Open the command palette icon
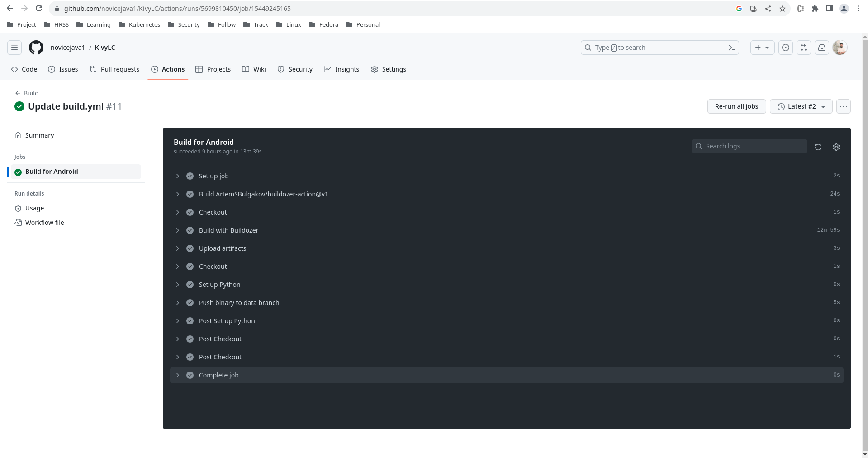This screenshot has width=868, height=458. coord(731,48)
